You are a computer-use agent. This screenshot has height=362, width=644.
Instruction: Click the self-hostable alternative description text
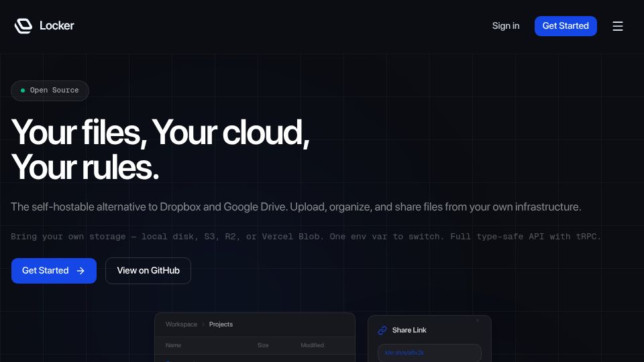pos(296,206)
